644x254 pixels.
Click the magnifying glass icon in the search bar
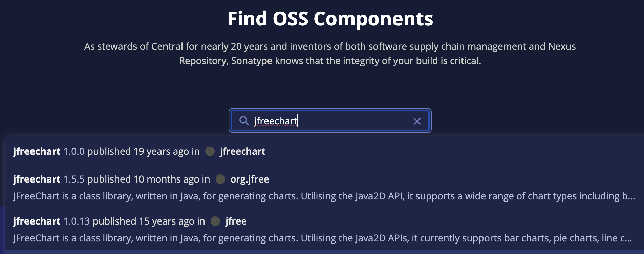tap(244, 121)
